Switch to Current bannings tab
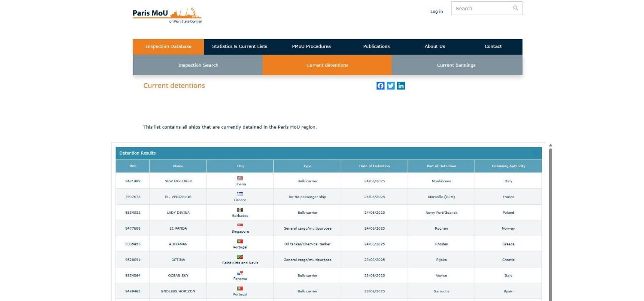 click(456, 65)
